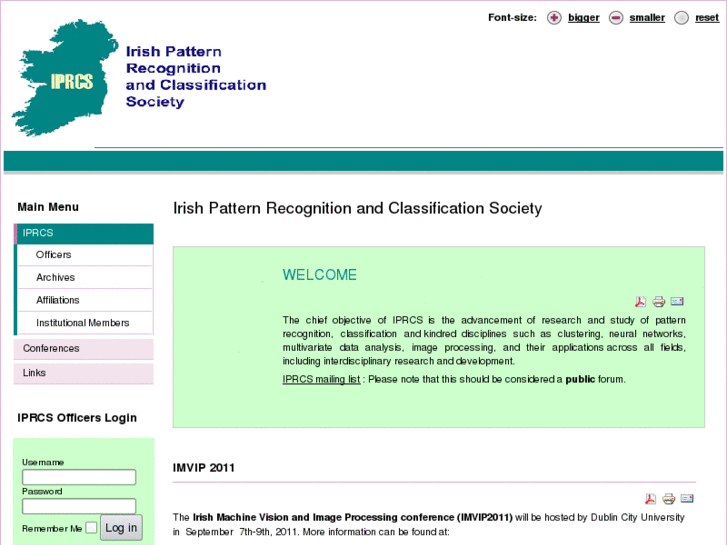727x545 pixels.
Task: Click the smaller font minus icon
Action: pyautogui.click(x=616, y=18)
